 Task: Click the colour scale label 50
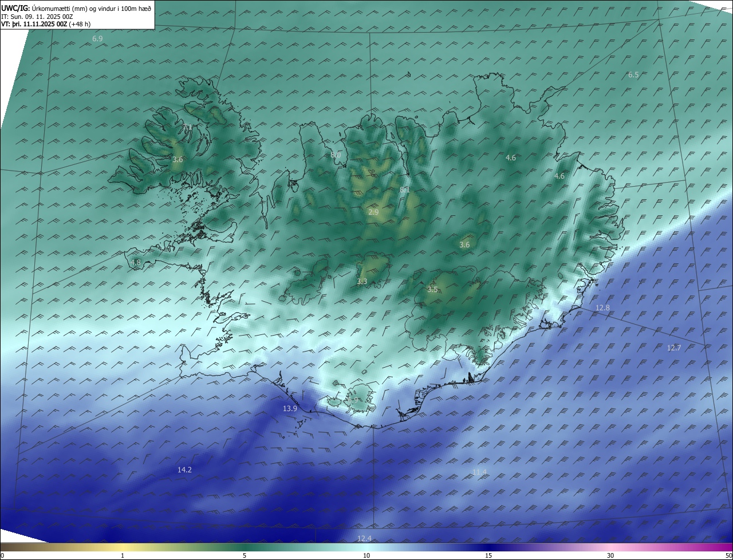tap(728, 555)
